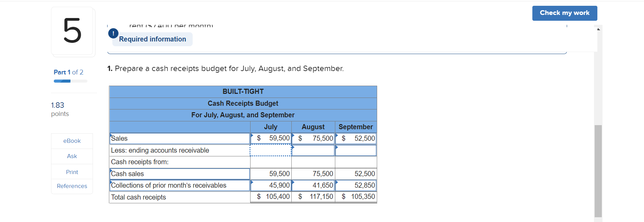Click the Cash Receipts Budget title
This screenshot has width=644, height=222.
[x=243, y=103]
